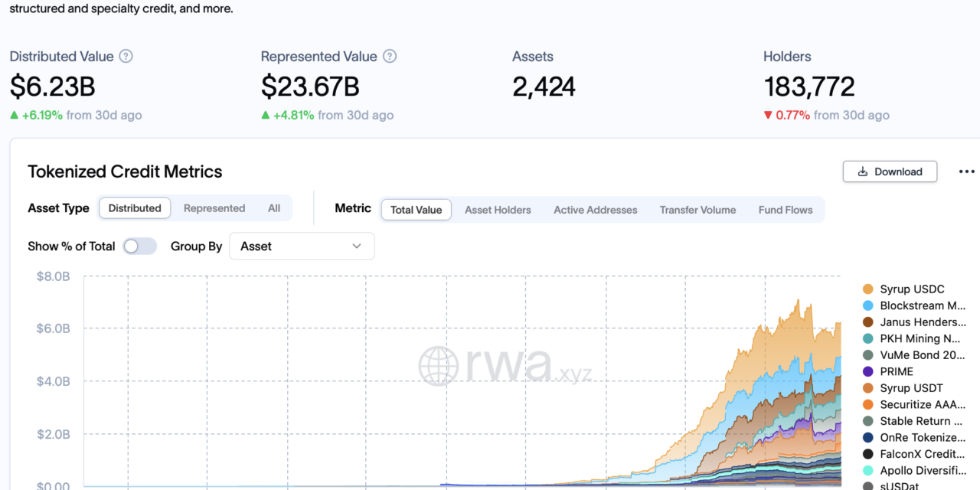Click the Distributed Value help icon
980x490 pixels.
point(126,57)
